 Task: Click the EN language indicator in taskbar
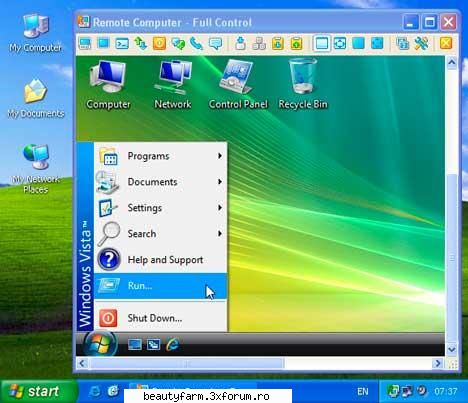pos(363,391)
